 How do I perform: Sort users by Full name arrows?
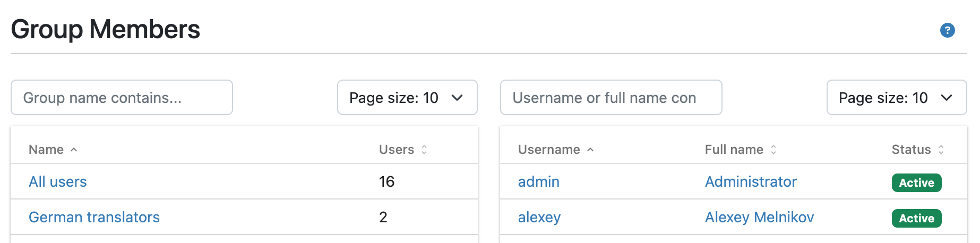click(773, 150)
